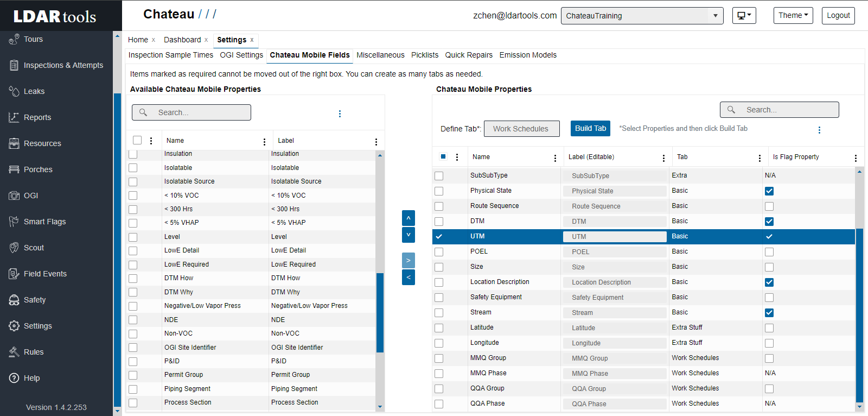Click the move left arrow button
Screen dimensions: 868x416
tap(409, 277)
